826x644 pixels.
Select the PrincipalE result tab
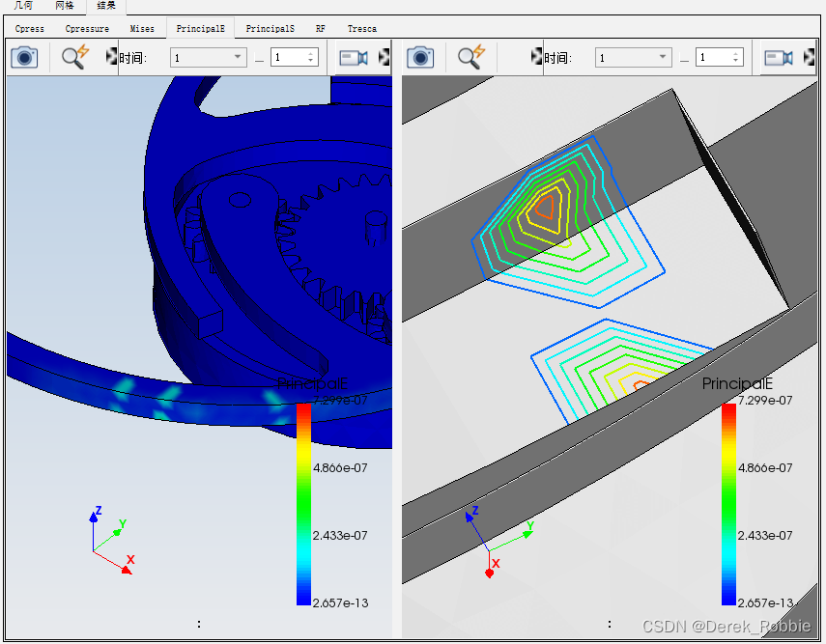200,28
